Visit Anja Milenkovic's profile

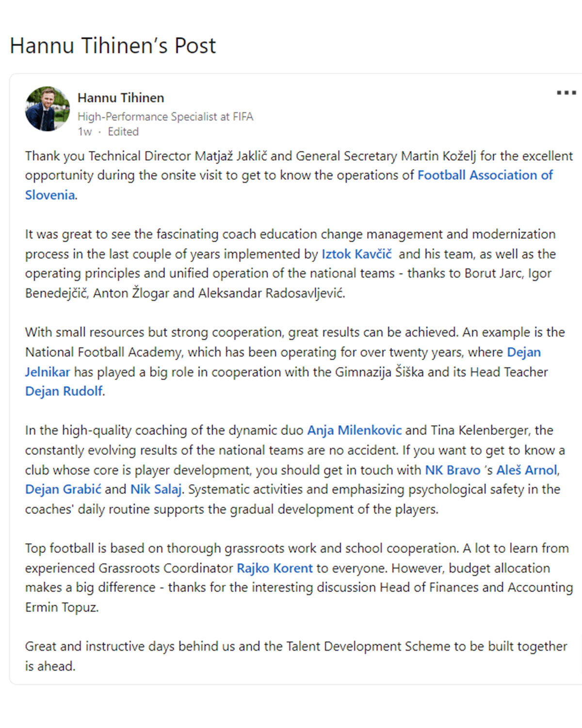355,430
